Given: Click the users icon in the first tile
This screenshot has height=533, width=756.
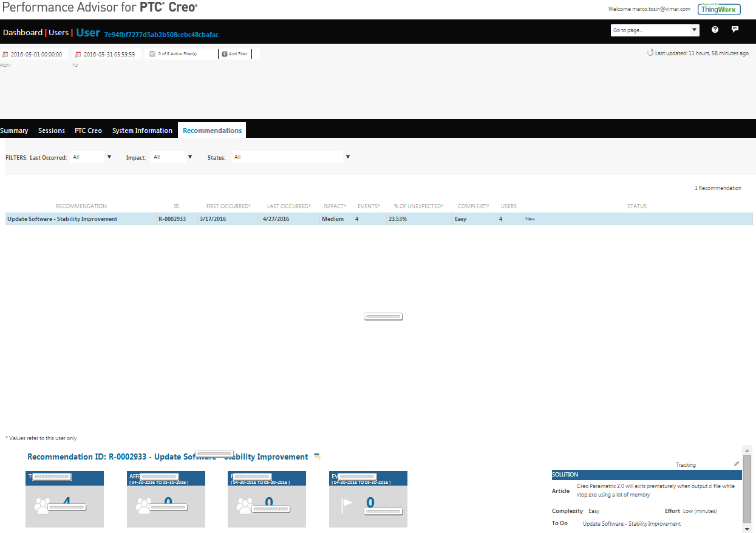Looking at the screenshot, I should [x=42, y=506].
